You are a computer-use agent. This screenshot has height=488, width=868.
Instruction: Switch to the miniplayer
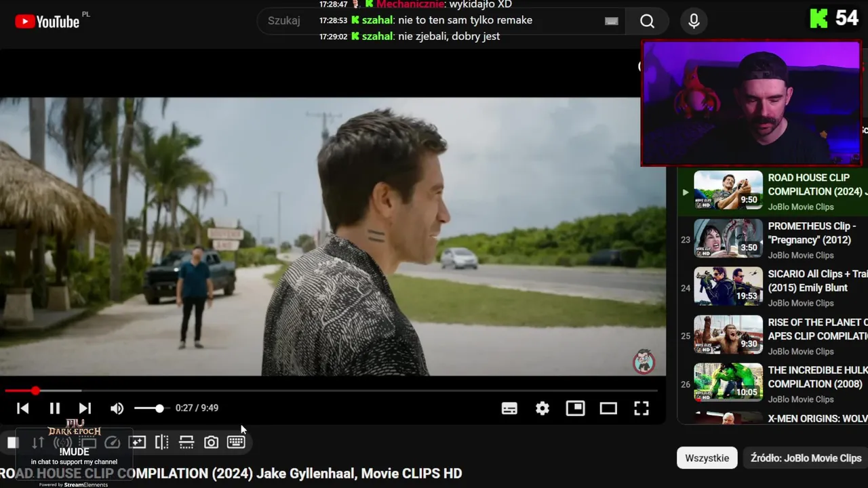point(575,408)
